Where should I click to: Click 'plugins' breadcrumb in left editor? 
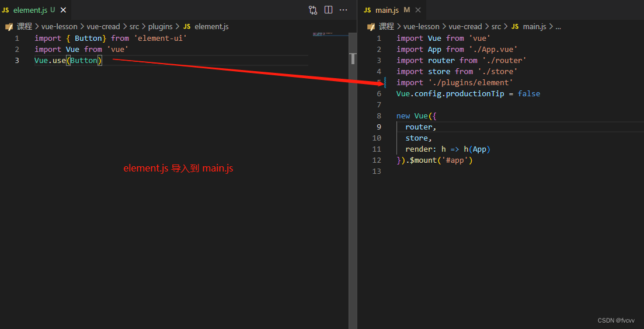click(160, 27)
